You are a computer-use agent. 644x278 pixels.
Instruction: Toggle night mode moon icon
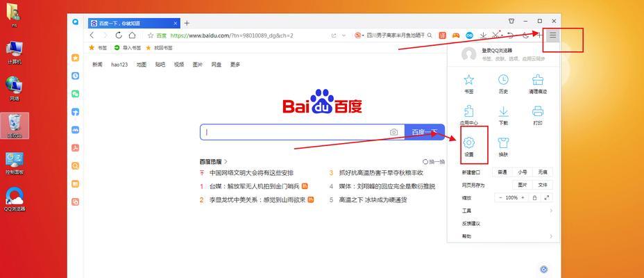click(527, 35)
